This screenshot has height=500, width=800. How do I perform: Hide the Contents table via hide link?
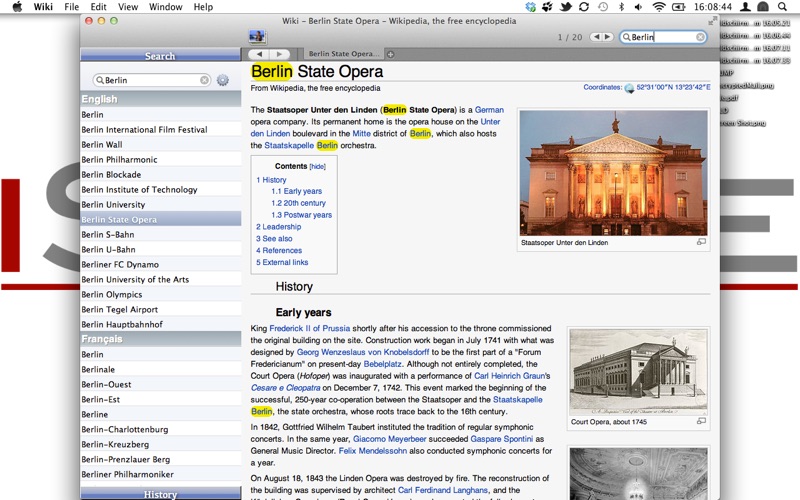(x=317, y=166)
